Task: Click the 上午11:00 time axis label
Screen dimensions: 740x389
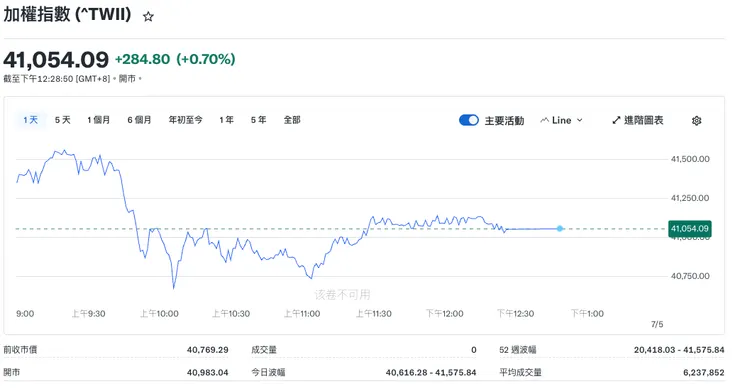Action: (302, 314)
